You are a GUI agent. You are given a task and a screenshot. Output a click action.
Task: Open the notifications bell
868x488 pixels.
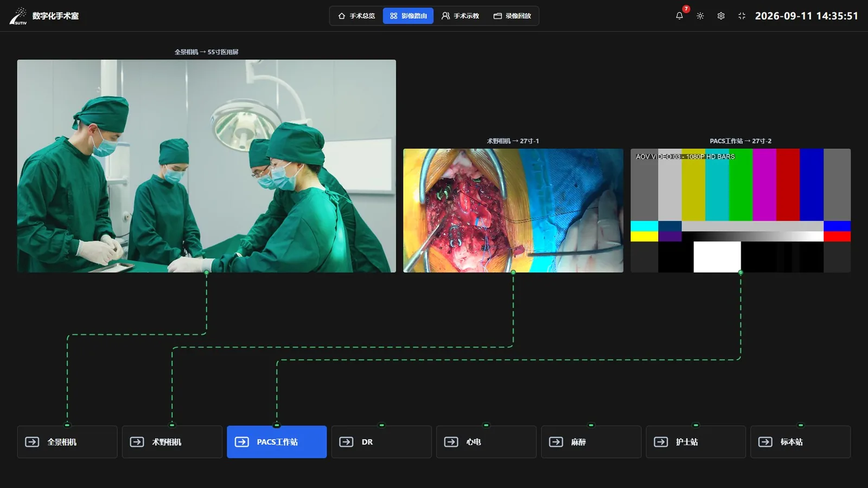tap(679, 16)
